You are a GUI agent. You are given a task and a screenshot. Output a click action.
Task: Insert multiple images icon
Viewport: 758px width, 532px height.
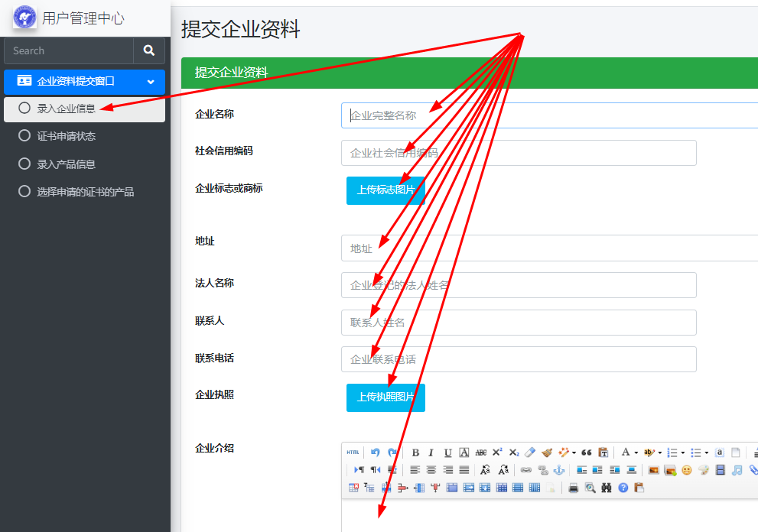click(670, 470)
